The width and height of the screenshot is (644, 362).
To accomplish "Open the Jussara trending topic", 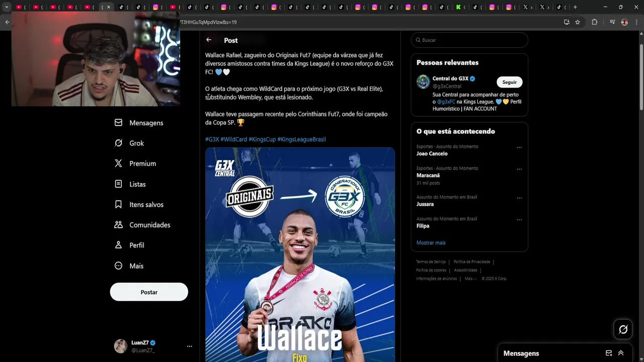I will click(425, 204).
